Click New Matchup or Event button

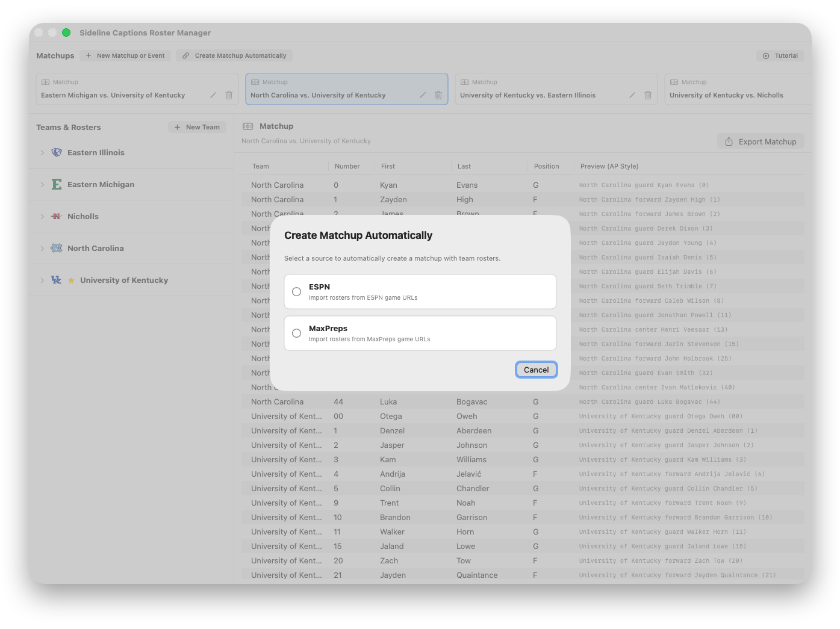pos(125,55)
